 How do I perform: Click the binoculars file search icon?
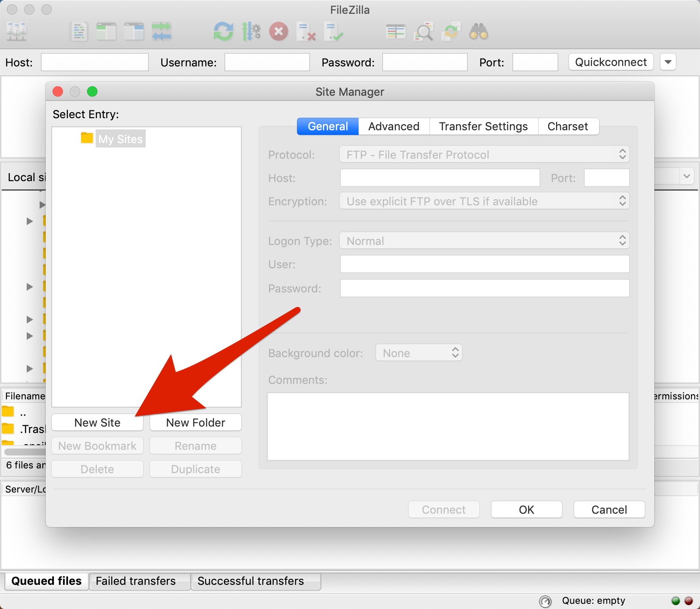[x=478, y=31]
